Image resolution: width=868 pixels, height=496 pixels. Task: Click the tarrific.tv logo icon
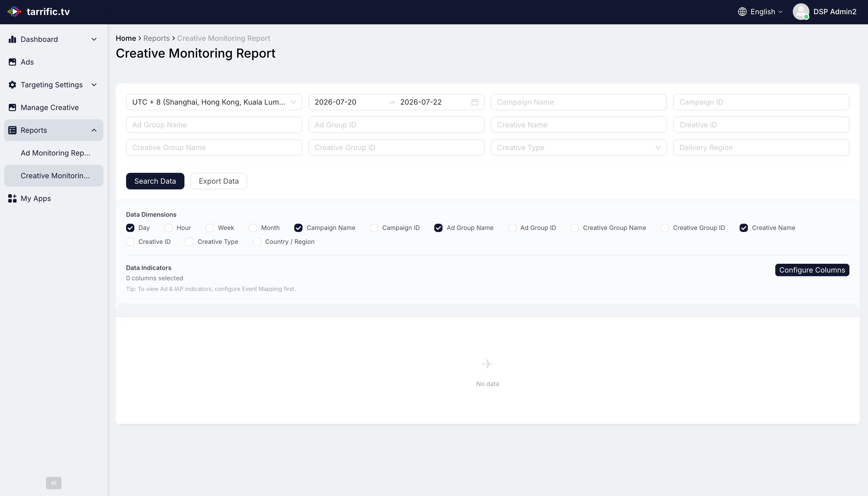tap(14, 12)
